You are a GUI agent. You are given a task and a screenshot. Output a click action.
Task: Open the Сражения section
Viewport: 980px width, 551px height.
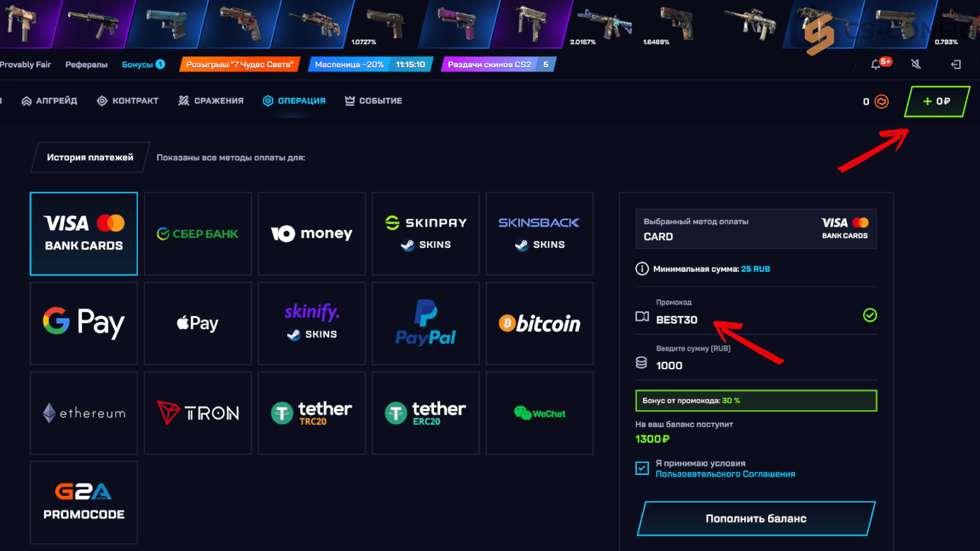click(211, 101)
